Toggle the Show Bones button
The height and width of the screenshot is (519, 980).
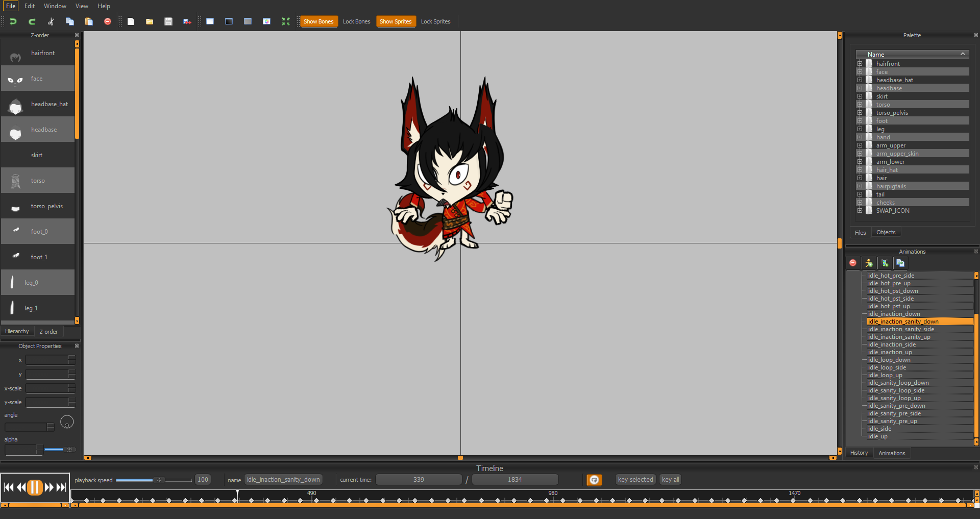pyautogui.click(x=318, y=21)
